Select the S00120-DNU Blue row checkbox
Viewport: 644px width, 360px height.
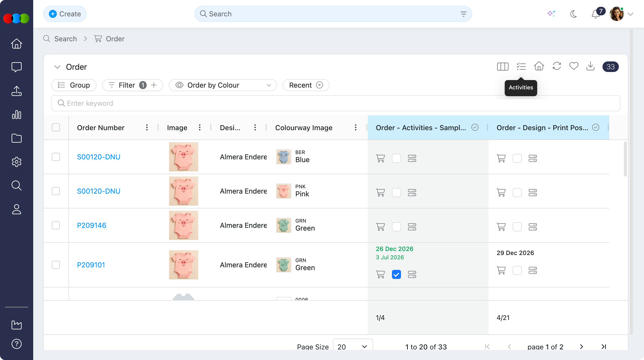[56, 157]
